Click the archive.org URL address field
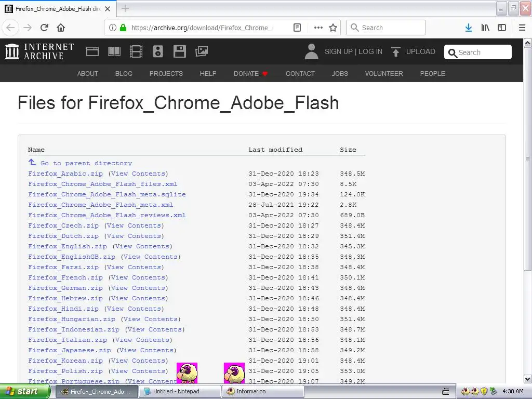This screenshot has width=532, height=399. 202,28
